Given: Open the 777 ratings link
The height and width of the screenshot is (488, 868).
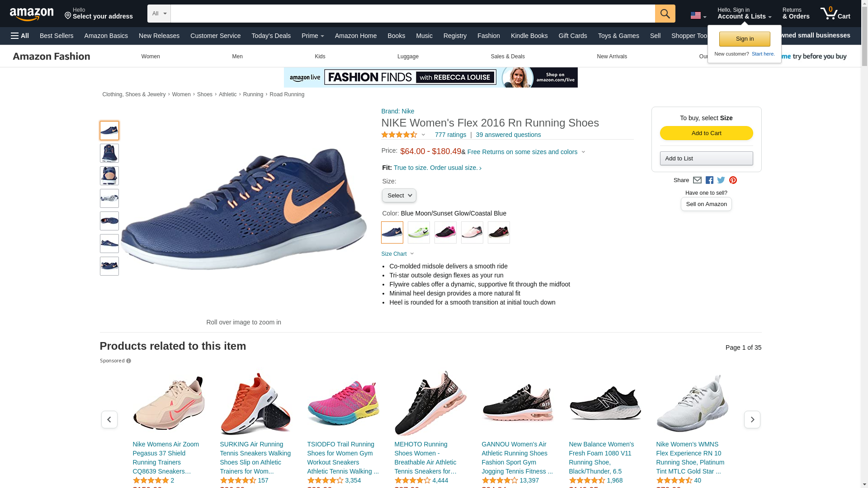Looking at the screenshot, I should pyautogui.click(x=450, y=135).
